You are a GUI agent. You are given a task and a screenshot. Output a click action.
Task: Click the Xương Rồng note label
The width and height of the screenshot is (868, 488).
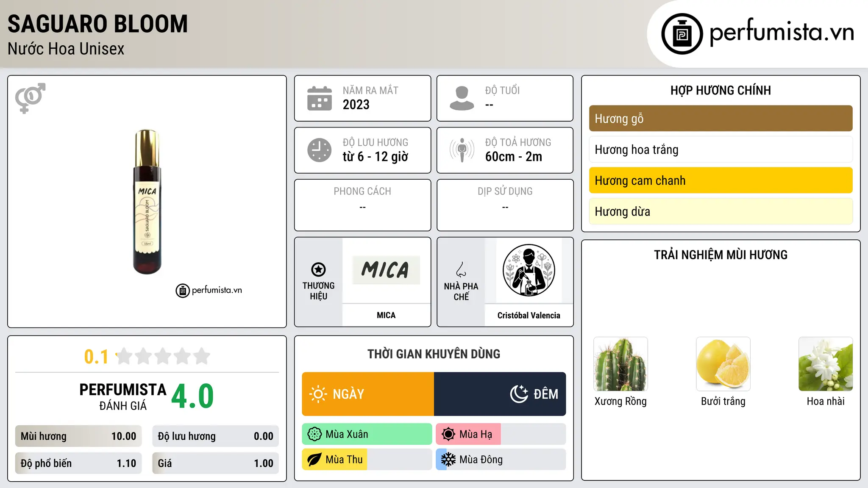point(620,401)
